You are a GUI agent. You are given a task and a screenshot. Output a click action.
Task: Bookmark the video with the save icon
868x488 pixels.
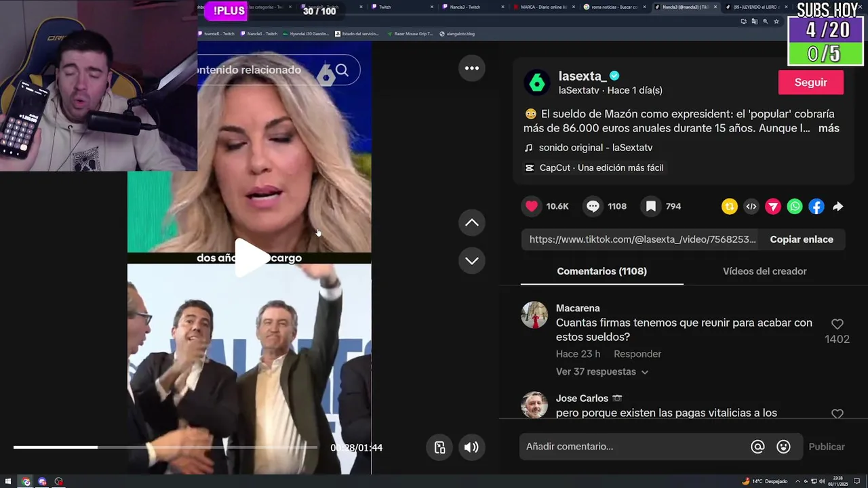pyautogui.click(x=651, y=206)
